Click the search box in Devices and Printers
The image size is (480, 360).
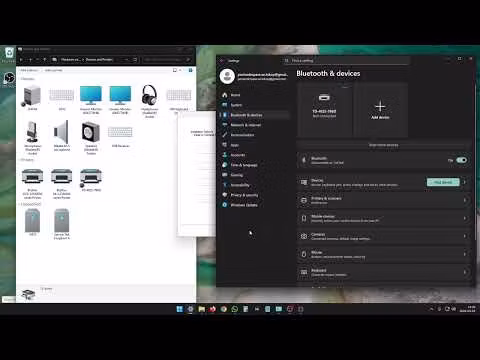click(167, 60)
